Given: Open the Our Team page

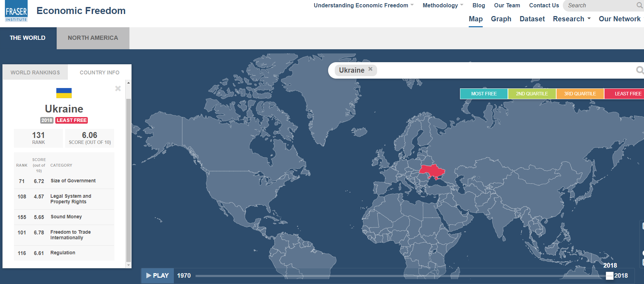Looking at the screenshot, I should pyautogui.click(x=507, y=5).
